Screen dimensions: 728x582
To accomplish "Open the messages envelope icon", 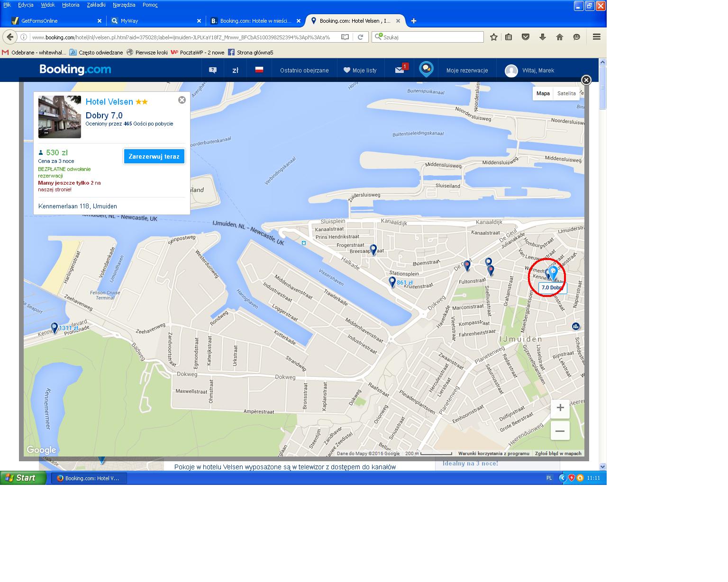I will click(x=400, y=70).
